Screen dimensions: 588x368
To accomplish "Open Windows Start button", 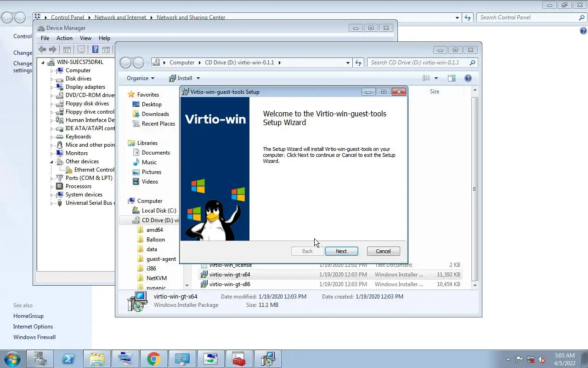I will [12, 359].
